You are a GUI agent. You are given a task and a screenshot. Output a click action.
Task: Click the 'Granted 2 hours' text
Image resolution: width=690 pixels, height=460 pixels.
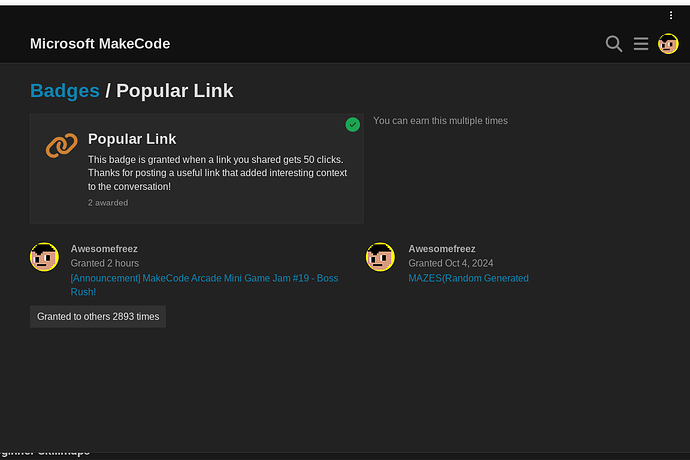[x=105, y=263]
